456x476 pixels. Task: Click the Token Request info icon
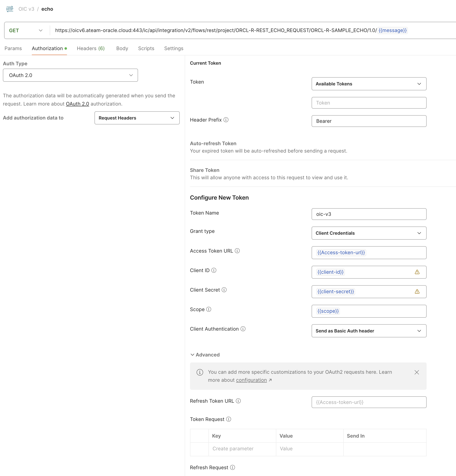tap(229, 419)
